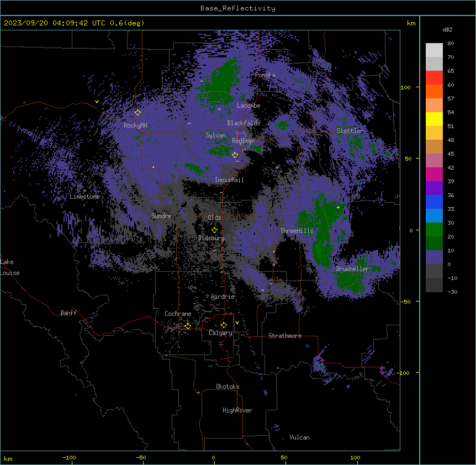Click the RockyMH label
Viewport: 476px width, 465px height.
[x=135, y=125]
